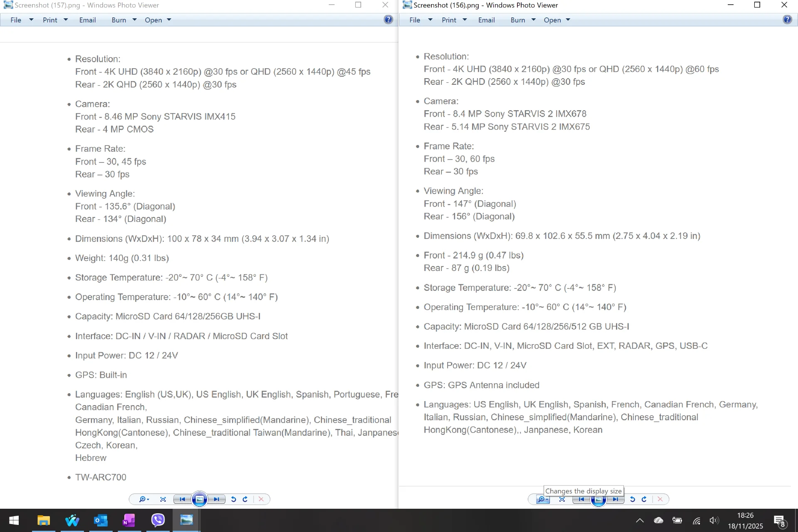Open display size zoom in Screenshot (157) window
This screenshot has height=532, width=798.
[144, 499]
